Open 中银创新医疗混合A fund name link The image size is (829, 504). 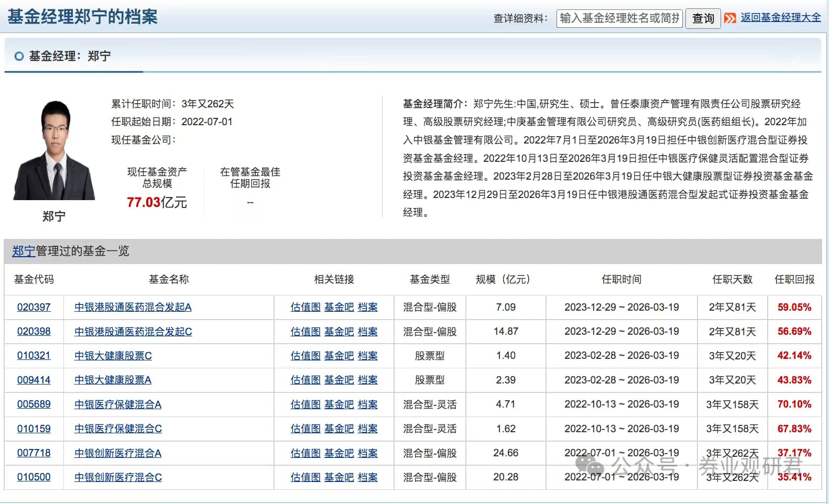[x=118, y=453]
